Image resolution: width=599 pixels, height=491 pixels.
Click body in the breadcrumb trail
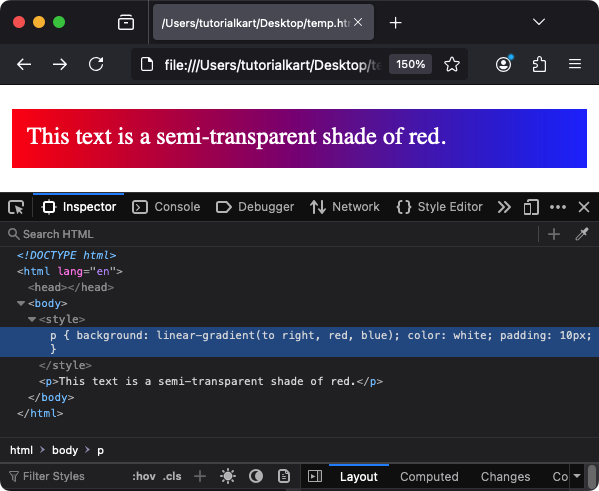tap(65, 450)
